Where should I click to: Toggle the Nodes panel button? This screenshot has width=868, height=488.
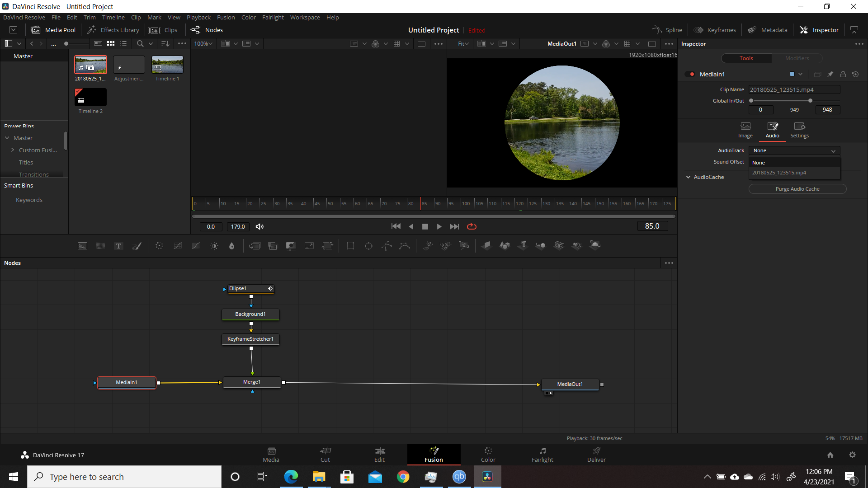(x=207, y=30)
